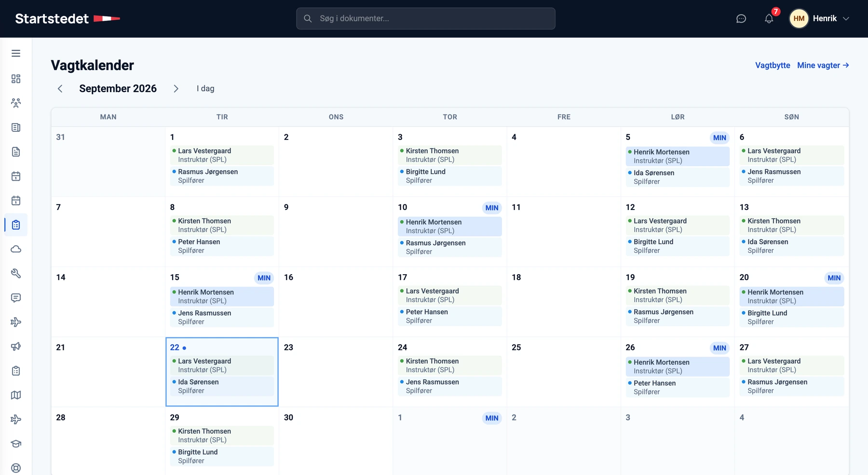Open the hamburger menu in sidebar

tap(16, 54)
